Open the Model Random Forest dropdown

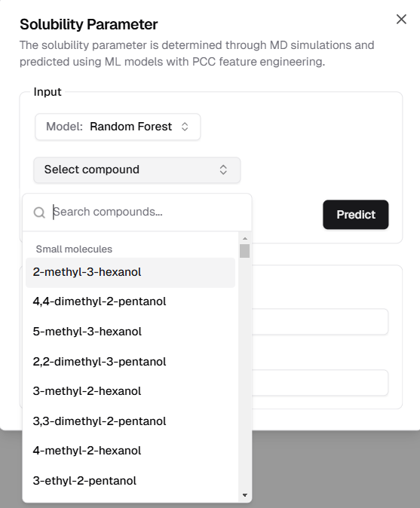(118, 127)
